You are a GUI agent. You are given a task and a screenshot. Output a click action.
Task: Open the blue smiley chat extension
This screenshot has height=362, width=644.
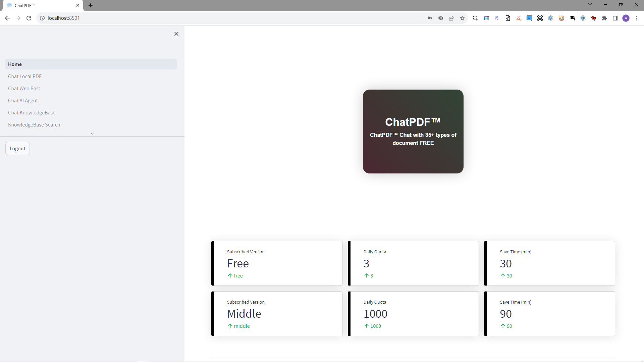click(529, 18)
